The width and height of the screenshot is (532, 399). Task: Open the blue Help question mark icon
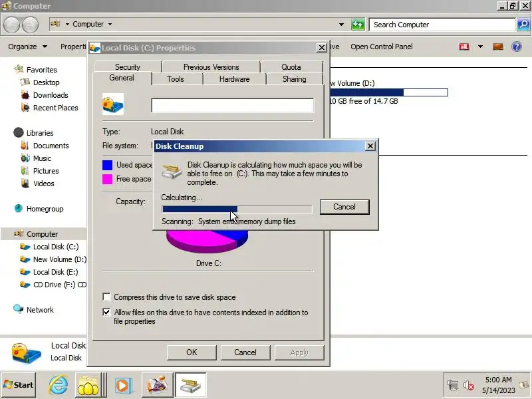click(517, 47)
